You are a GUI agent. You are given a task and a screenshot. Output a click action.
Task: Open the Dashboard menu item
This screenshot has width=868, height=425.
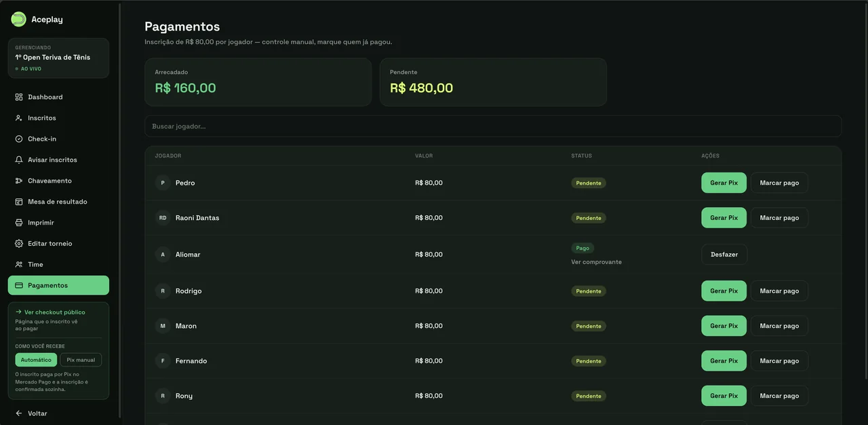tap(58, 97)
